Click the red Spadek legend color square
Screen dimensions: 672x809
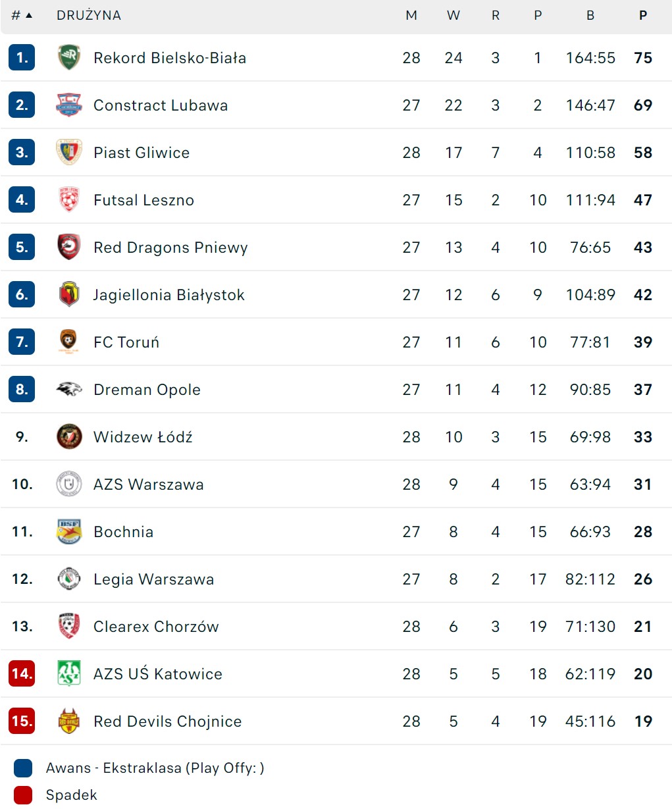point(22,795)
